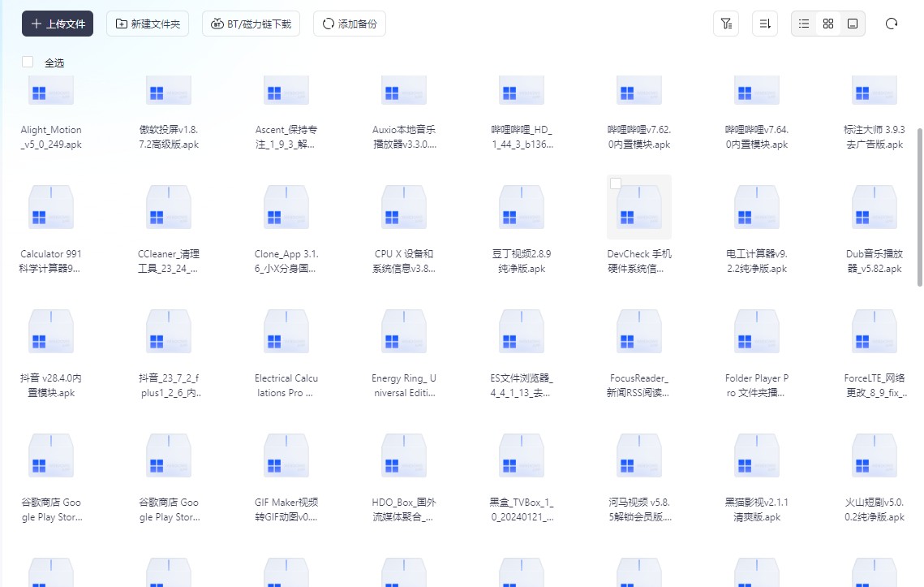Click the 上传文件 upload button
The height and width of the screenshot is (587, 924).
click(x=57, y=24)
